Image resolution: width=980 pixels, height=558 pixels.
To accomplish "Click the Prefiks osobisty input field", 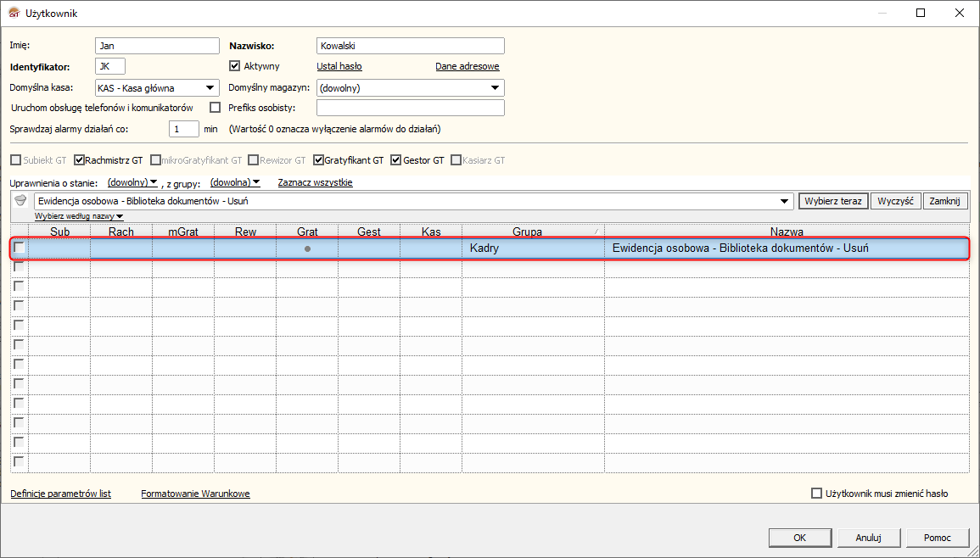I will tap(411, 108).
